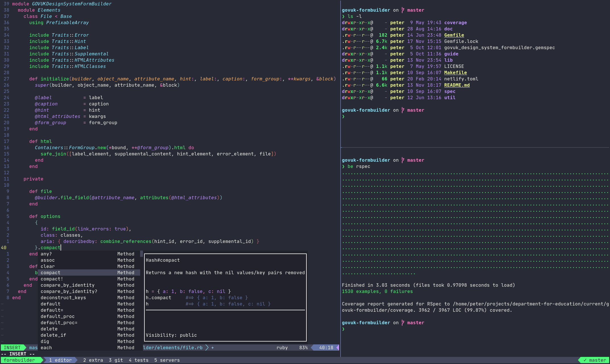
Task: Click the underlined Gemfile entry
Action: 454,35
